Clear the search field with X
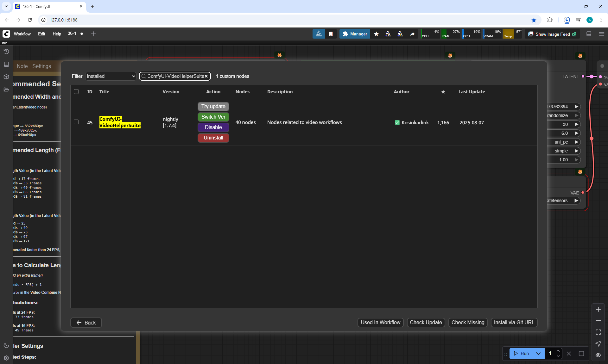Screen dimensions: 608x364 [206, 76]
